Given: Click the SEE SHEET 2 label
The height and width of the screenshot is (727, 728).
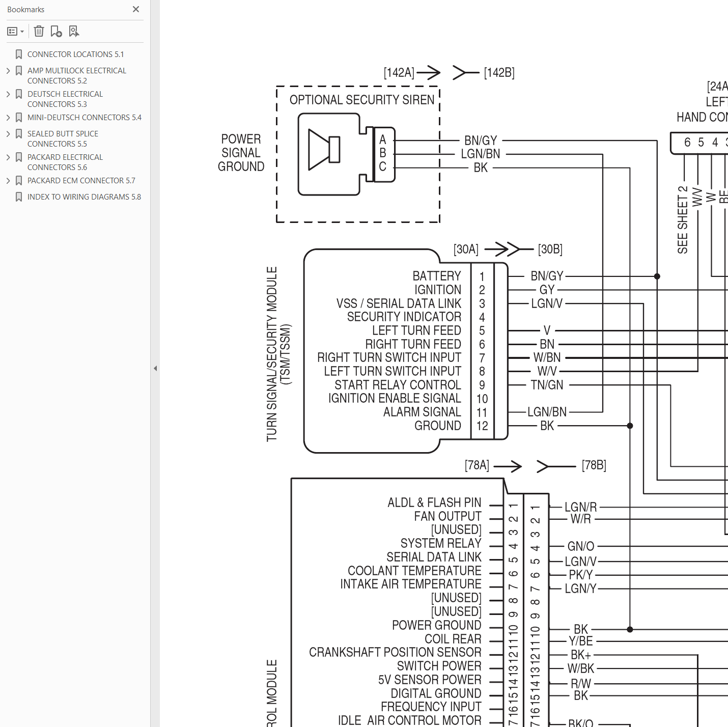Looking at the screenshot, I should tap(683, 220).
